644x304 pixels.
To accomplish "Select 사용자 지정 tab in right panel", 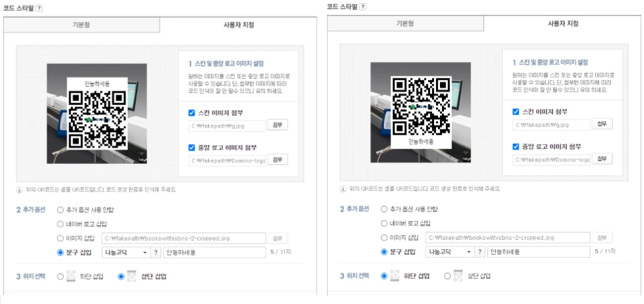I will [x=563, y=23].
